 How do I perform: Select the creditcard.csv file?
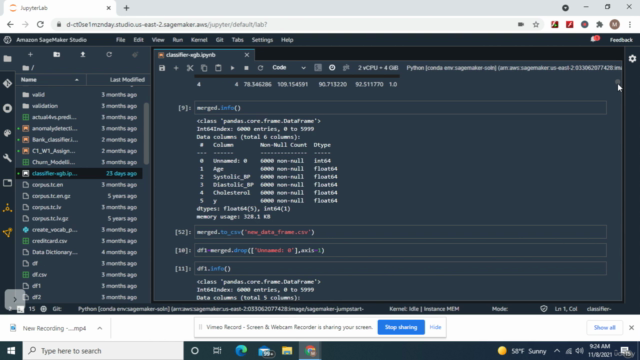(80, 241)
